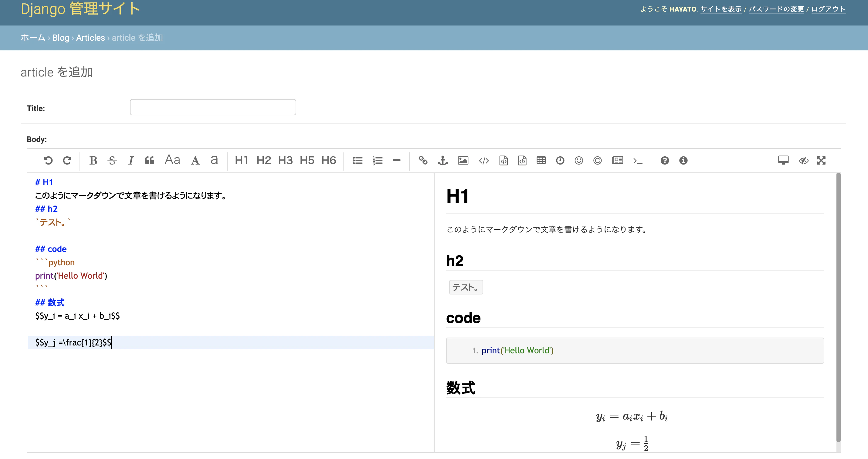The image size is (868, 459).
Task: Capitalize first letters with Aa icon
Action: (x=172, y=160)
